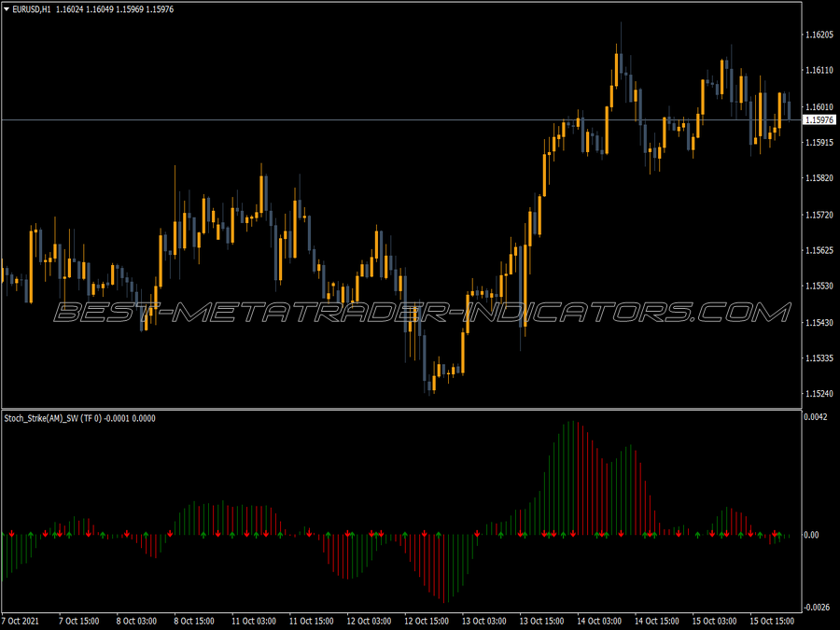840x630 pixels.
Task: Click the 1.15430 price axis label
Action: coord(819,323)
